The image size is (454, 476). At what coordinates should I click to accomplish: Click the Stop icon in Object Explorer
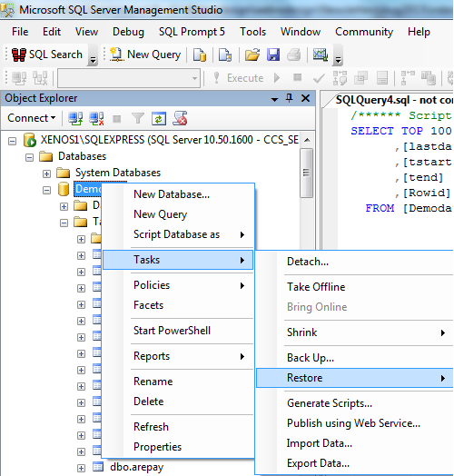pyautogui.click(x=117, y=118)
